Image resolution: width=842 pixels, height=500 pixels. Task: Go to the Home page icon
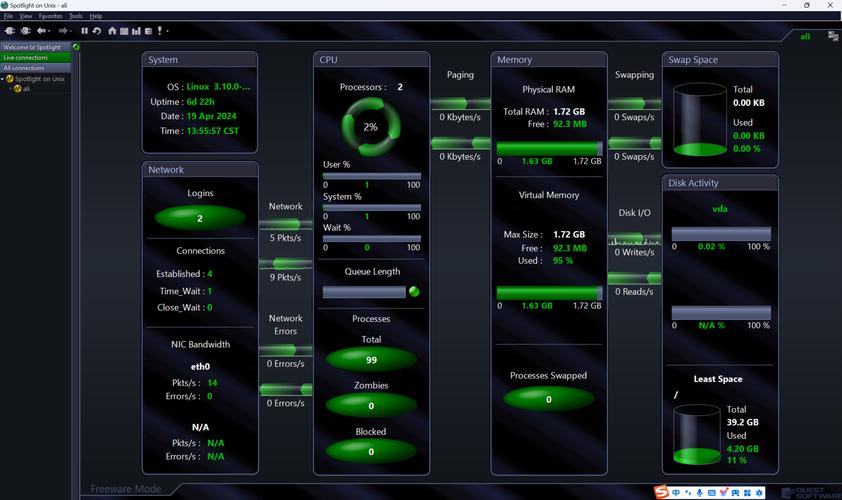click(x=112, y=31)
